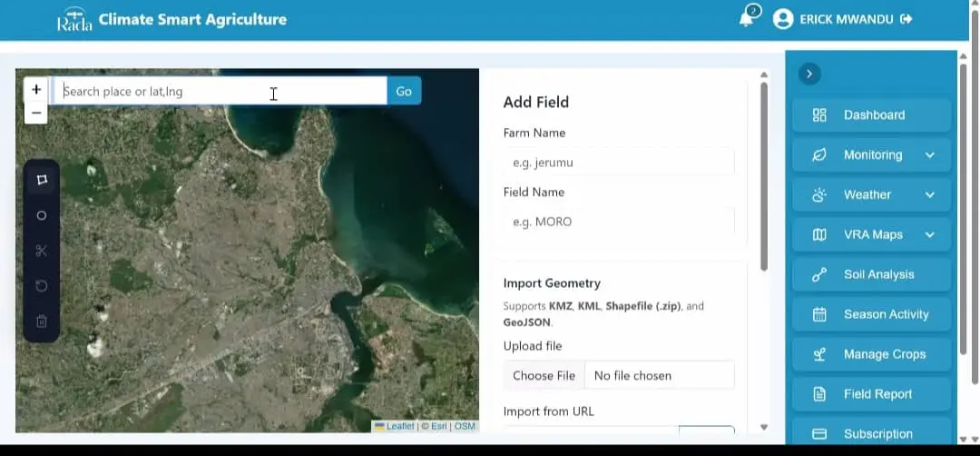Select the draw circle tool on map
The image size is (980, 456).
pos(41,215)
